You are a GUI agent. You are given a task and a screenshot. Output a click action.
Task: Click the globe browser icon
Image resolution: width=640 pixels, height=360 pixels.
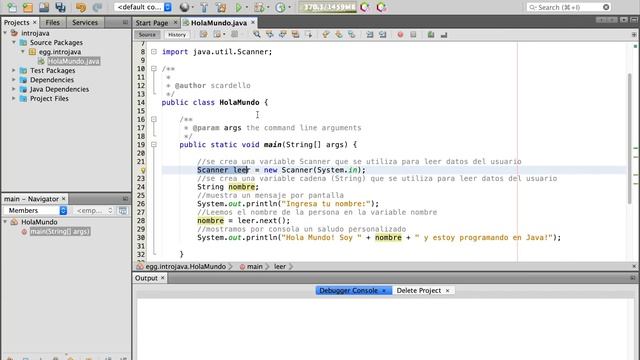pyautogui.click(x=184, y=7)
